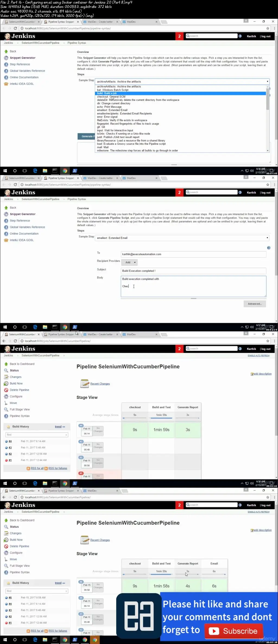This screenshot has height=644, width=278.
Task: Open File Explorer in taskbar under archiveArtifacts frame
Action: tap(45, 171)
